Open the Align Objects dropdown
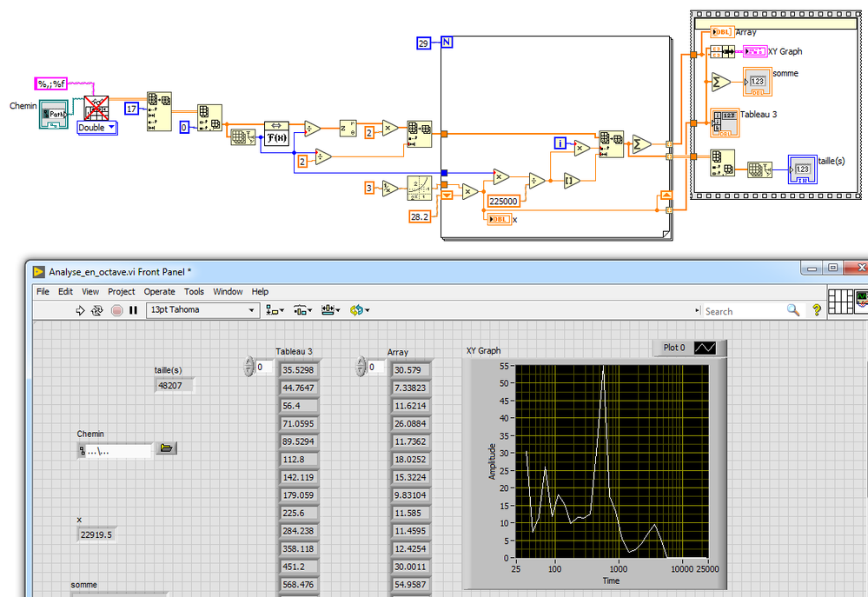This screenshot has height=597, width=868. [275, 311]
